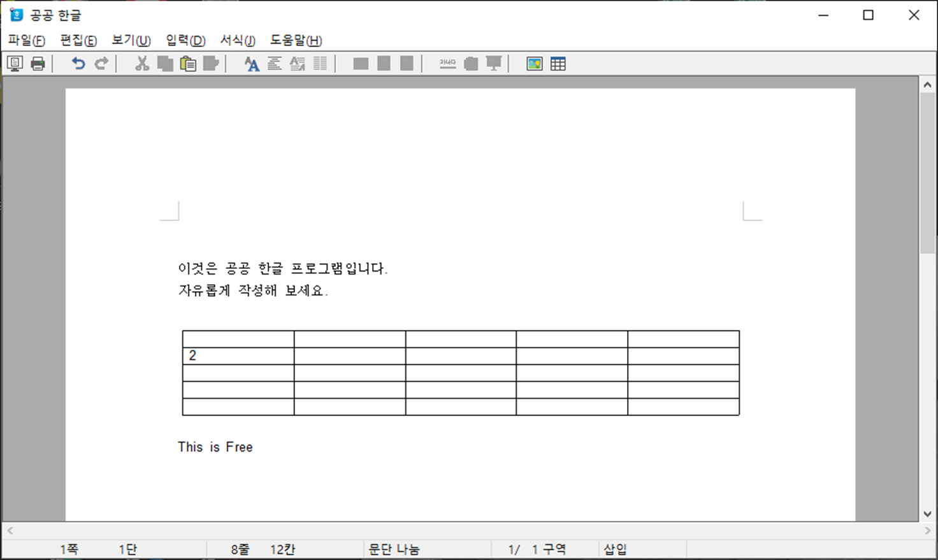Click the vertical scrollbar thumb

point(928,173)
